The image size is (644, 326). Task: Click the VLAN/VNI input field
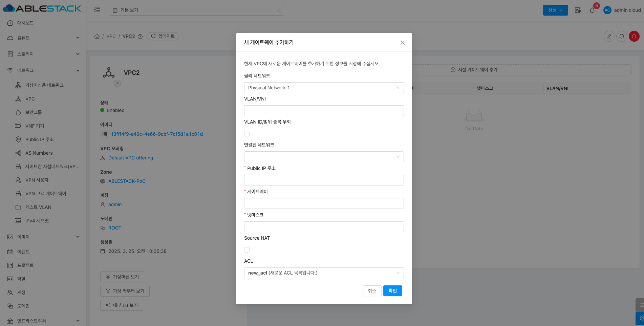click(x=324, y=111)
